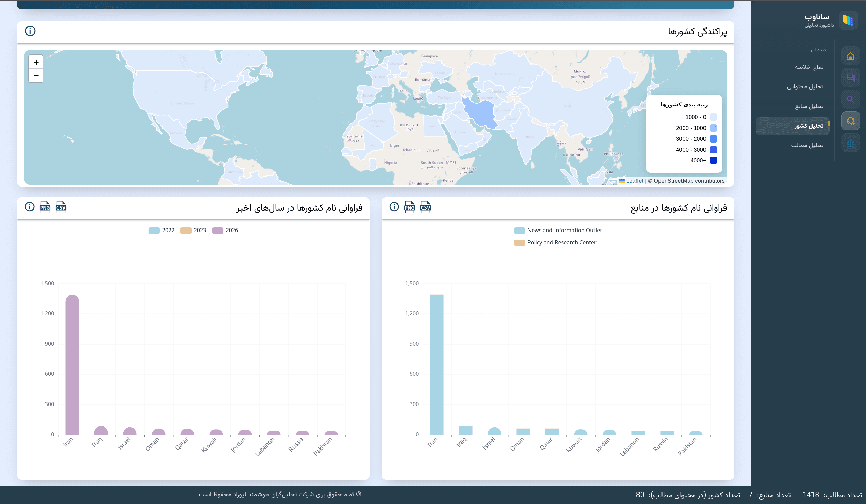Open info icon of recent-years chart
This screenshot has height=504, width=866.
tap(29, 207)
